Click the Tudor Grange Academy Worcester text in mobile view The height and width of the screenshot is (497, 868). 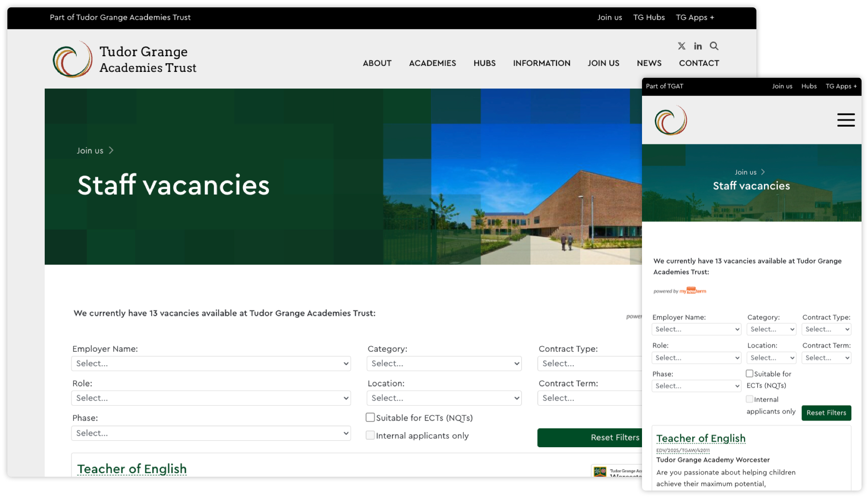click(713, 460)
